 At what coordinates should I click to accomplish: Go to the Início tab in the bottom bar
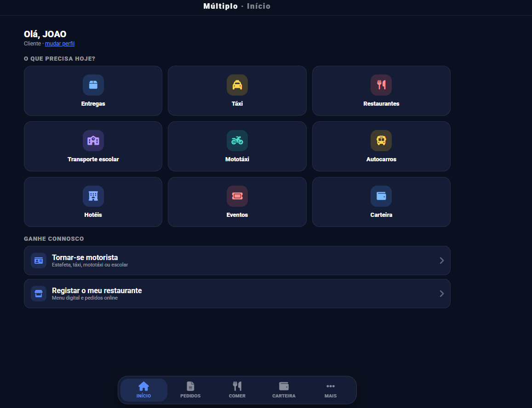[144, 390]
